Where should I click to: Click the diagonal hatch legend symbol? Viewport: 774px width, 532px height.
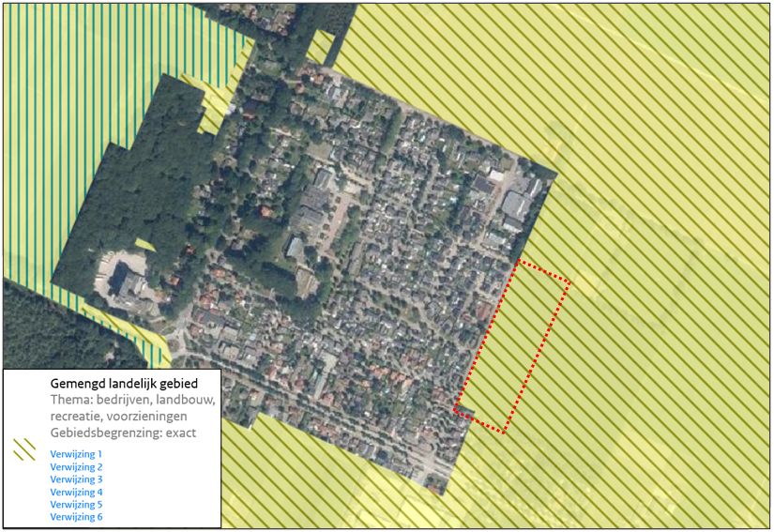(x=24, y=449)
